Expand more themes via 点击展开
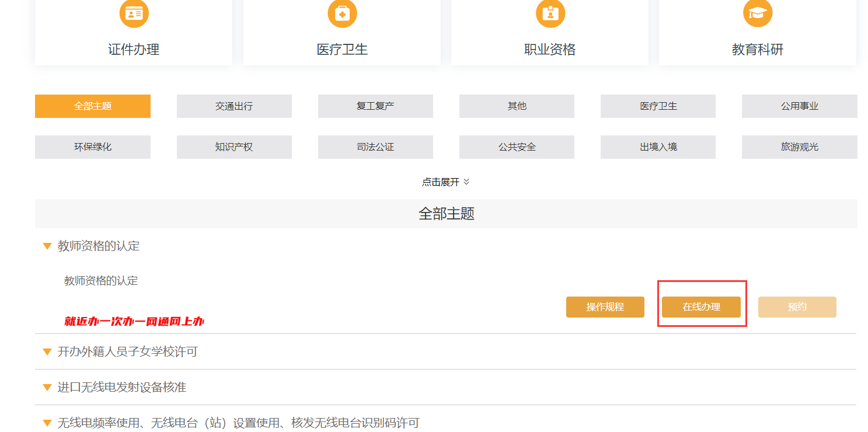The height and width of the screenshot is (432, 868). point(445,182)
